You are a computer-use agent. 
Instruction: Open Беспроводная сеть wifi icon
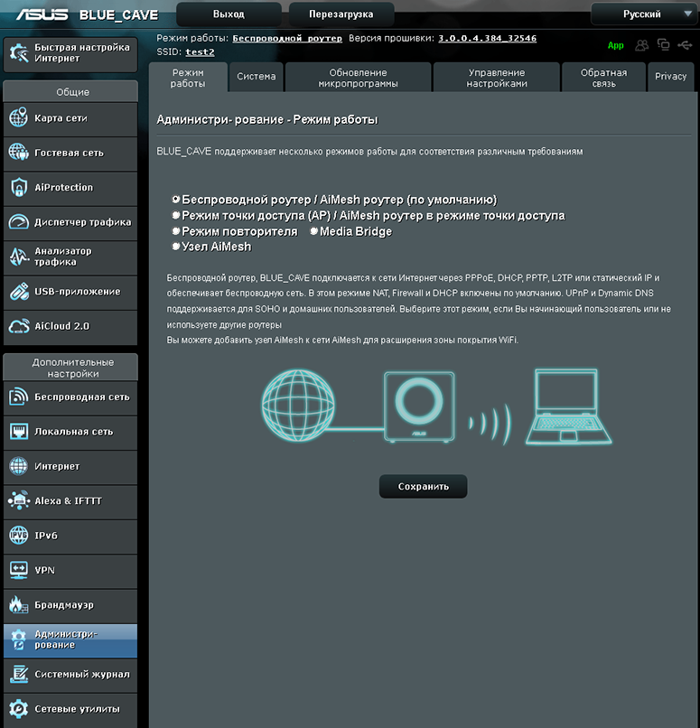19,397
